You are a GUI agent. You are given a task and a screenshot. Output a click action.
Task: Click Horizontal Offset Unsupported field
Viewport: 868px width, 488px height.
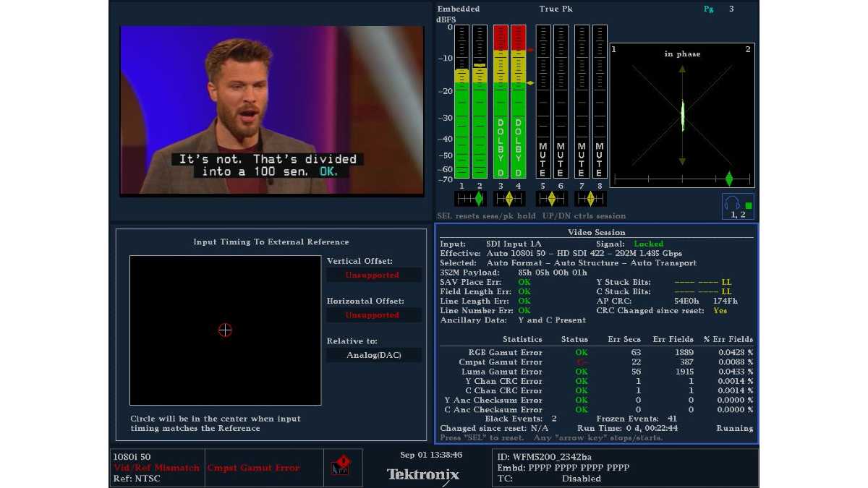pos(373,315)
